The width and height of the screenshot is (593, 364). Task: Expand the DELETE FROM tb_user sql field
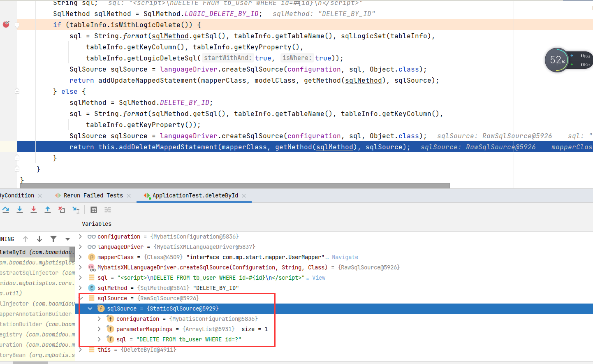(x=99, y=339)
